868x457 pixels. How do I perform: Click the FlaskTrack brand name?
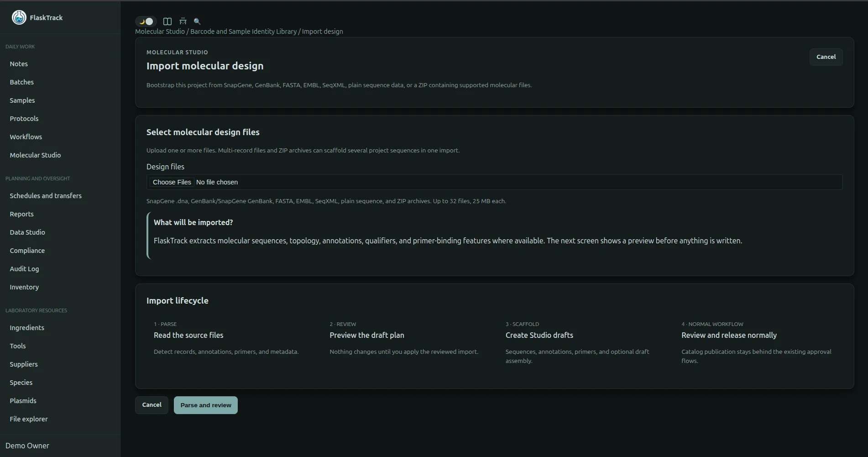46,18
